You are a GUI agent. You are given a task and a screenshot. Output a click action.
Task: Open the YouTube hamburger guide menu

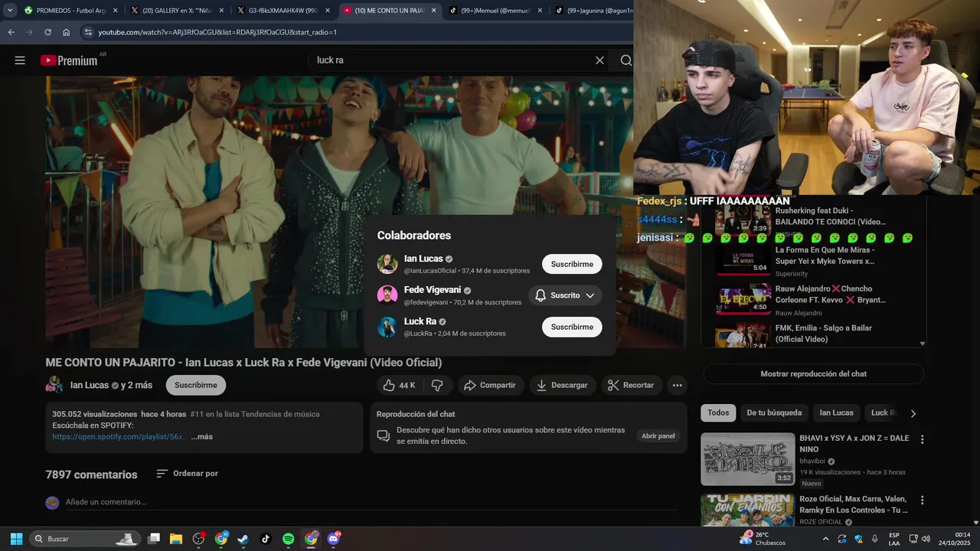(20, 60)
